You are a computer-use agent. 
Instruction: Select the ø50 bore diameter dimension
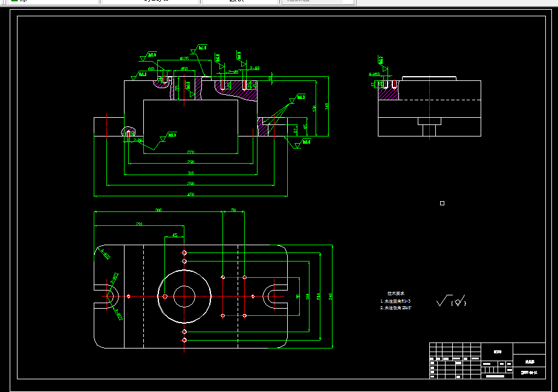184,69
